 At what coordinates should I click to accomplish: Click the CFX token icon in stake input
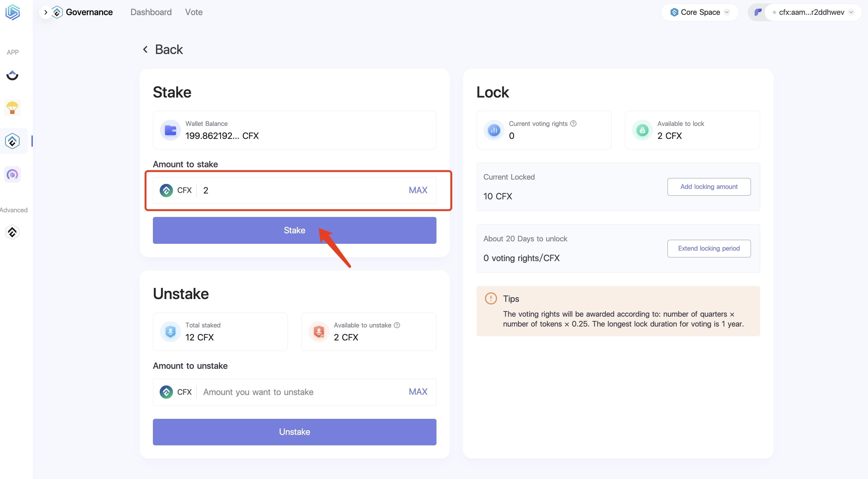point(166,190)
